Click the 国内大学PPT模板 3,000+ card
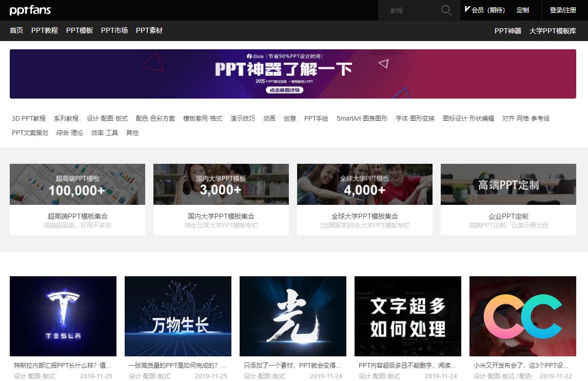588x381 pixels. click(x=221, y=199)
